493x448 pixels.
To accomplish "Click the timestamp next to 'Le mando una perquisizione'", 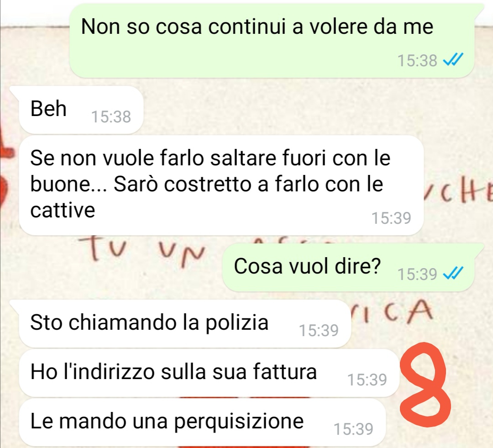I will coord(353,429).
